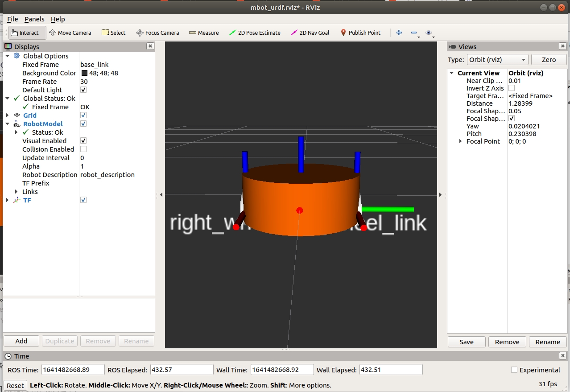Uncheck the Grid display checkbox
Image resolution: width=570 pixels, height=392 pixels.
pos(83,115)
